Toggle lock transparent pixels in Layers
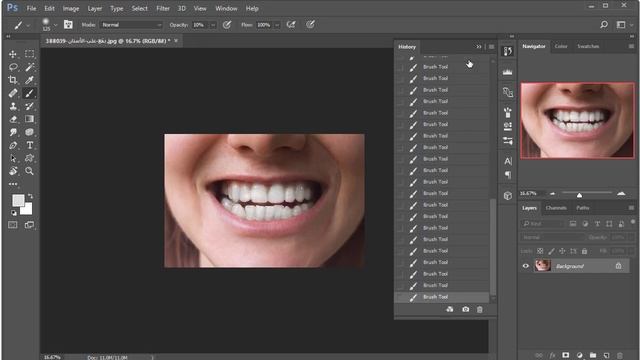 click(x=540, y=251)
